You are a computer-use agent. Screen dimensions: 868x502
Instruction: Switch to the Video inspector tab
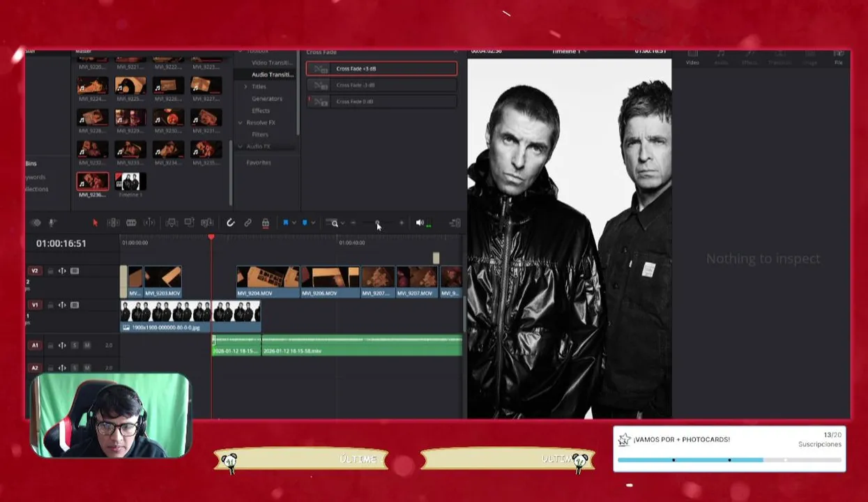point(692,58)
